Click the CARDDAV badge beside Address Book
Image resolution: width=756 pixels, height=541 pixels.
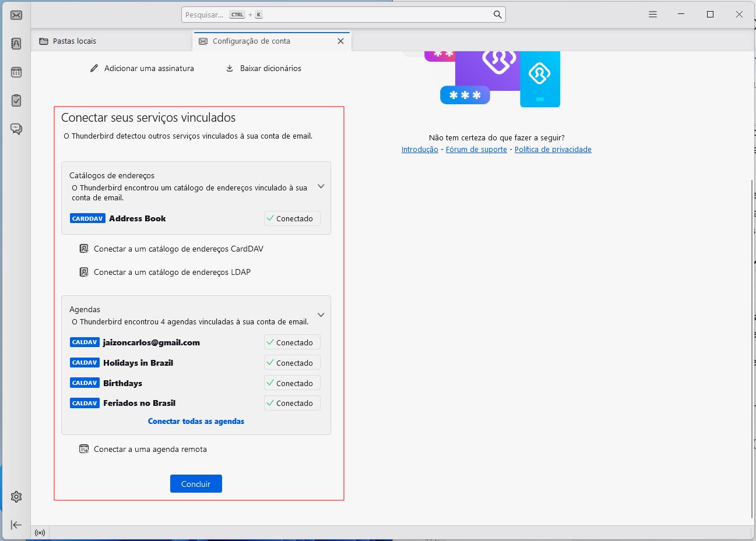[x=87, y=218]
